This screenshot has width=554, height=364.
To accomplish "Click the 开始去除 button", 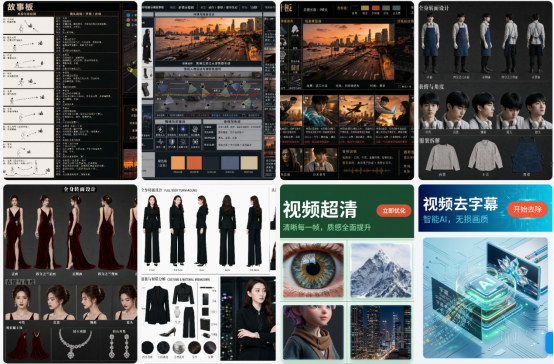I will pyautogui.click(x=527, y=209).
